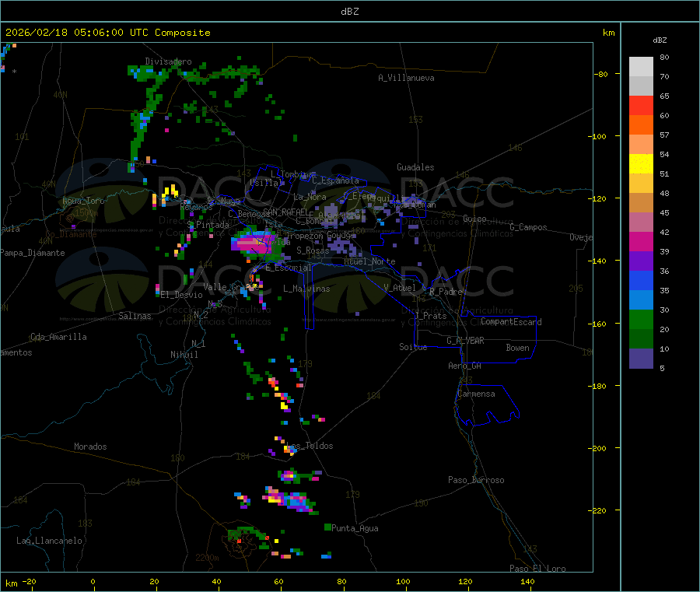Click the Guico location label
The width and height of the screenshot is (700, 592).
click(x=474, y=219)
